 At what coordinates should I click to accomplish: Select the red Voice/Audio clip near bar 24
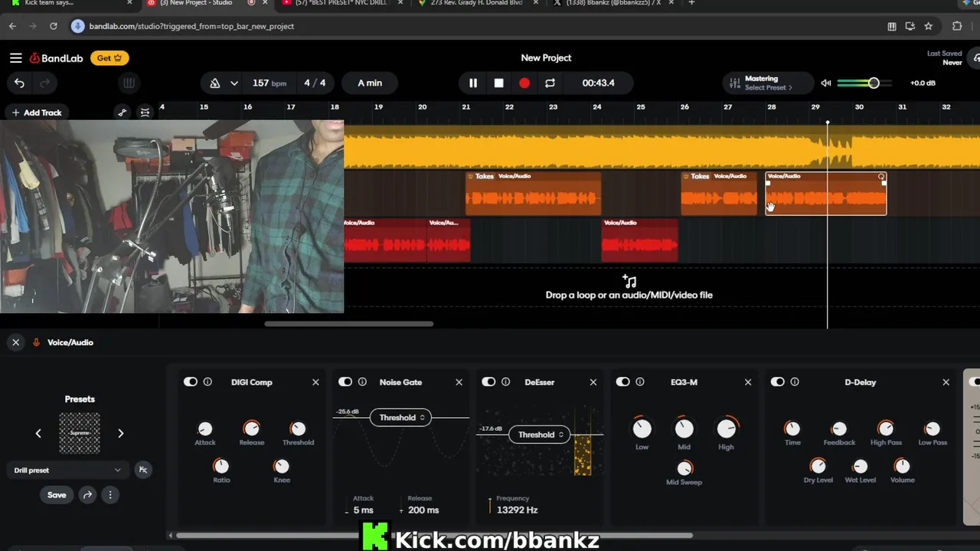(639, 240)
